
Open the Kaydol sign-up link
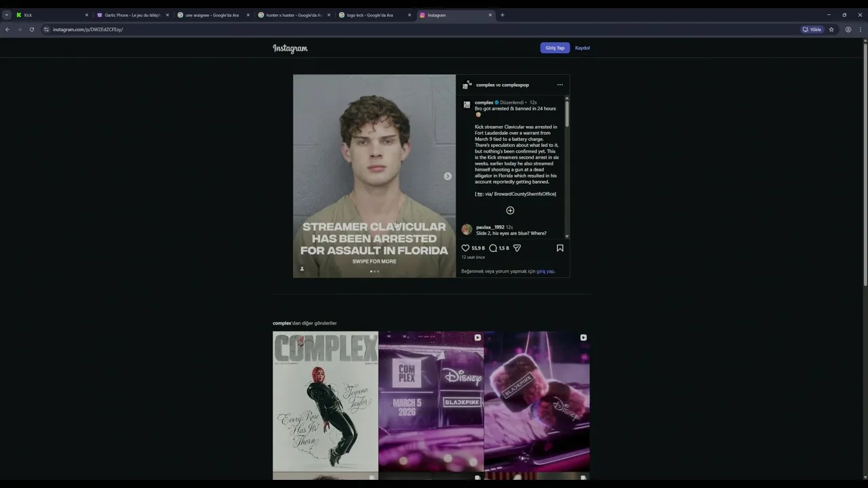point(583,48)
